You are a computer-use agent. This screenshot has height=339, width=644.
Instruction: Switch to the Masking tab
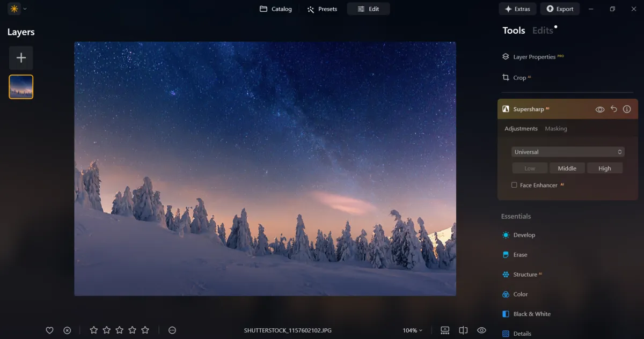[x=556, y=128]
